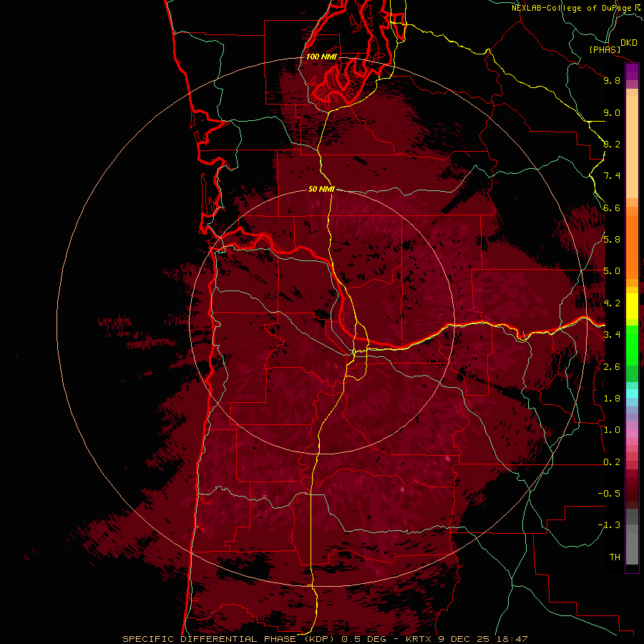Click the 9.8 scale value

pyautogui.click(x=612, y=81)
